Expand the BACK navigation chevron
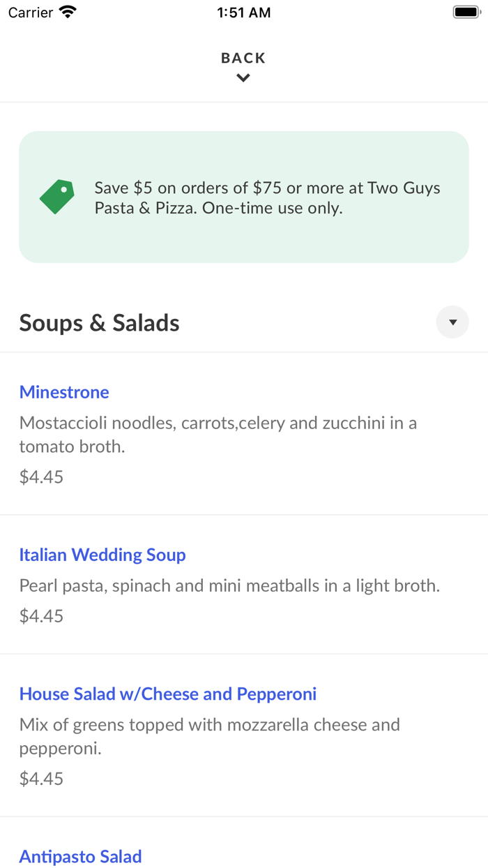Image resolution: width=488 pixels, height=868 pixels. (x=243, y=77)
